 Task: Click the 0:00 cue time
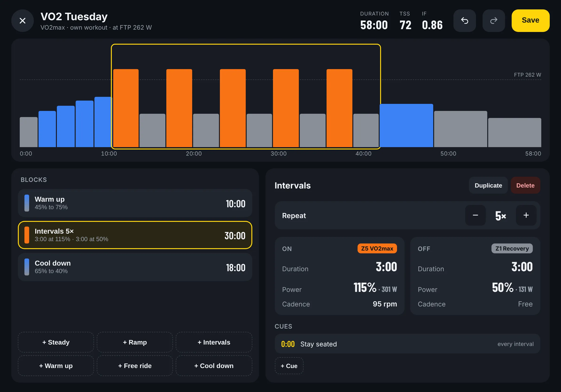click(x=288, y=344)
